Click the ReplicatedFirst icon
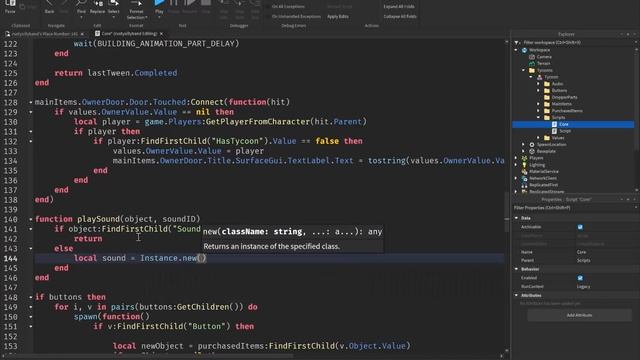Viewport: 640px width, 360px height. pyautogui.click(x=524, y=185)
